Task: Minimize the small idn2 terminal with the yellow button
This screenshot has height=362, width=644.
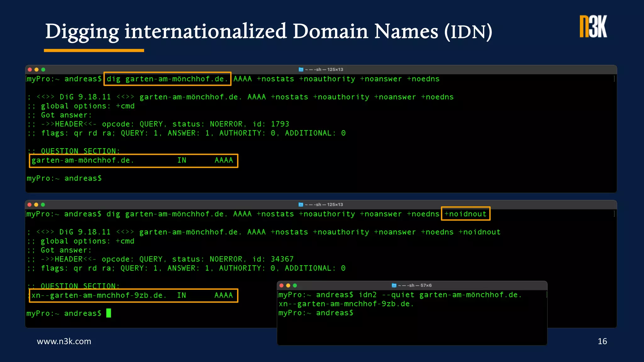Action: pyautogui.click(x=288, y=285)
